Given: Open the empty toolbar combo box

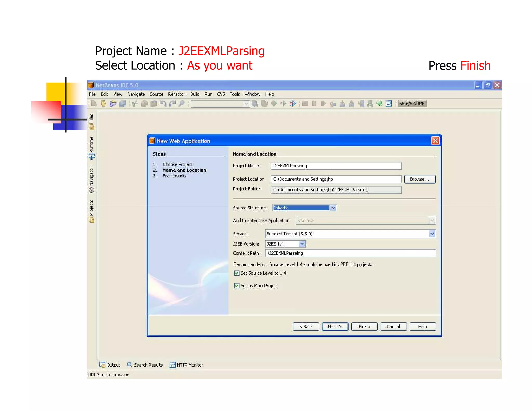Looking at the screenshot, I should [x=220, y=104].
